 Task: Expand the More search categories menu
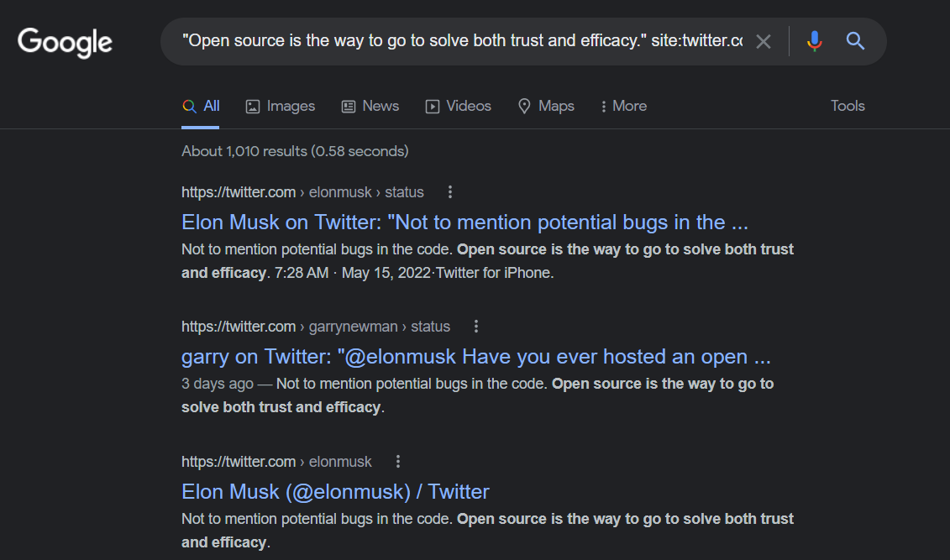tap(624, 106)
